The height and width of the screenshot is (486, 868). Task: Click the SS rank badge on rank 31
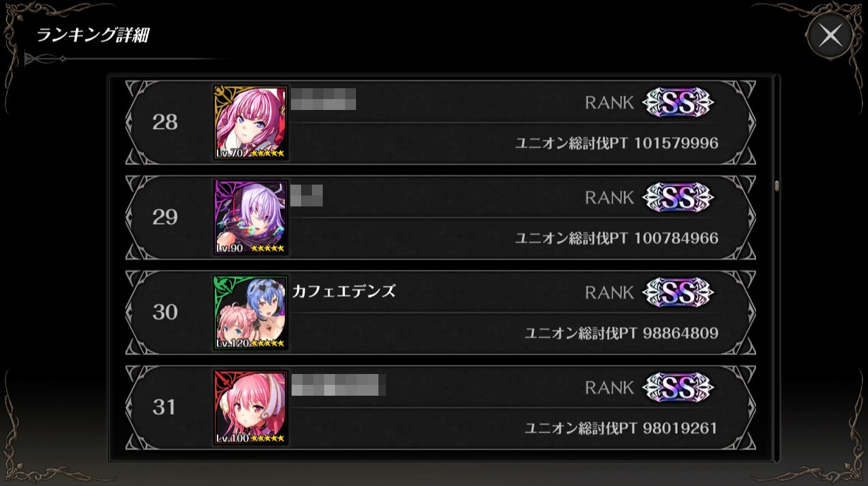677,388
